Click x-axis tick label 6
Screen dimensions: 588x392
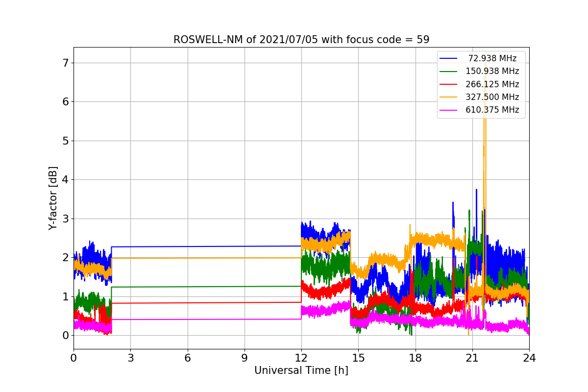coord(188,358)
